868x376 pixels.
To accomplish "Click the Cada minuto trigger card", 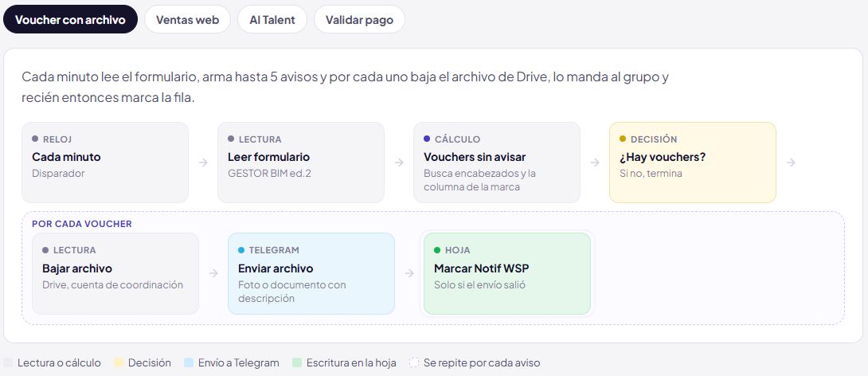I will click(x=105, y=163).
